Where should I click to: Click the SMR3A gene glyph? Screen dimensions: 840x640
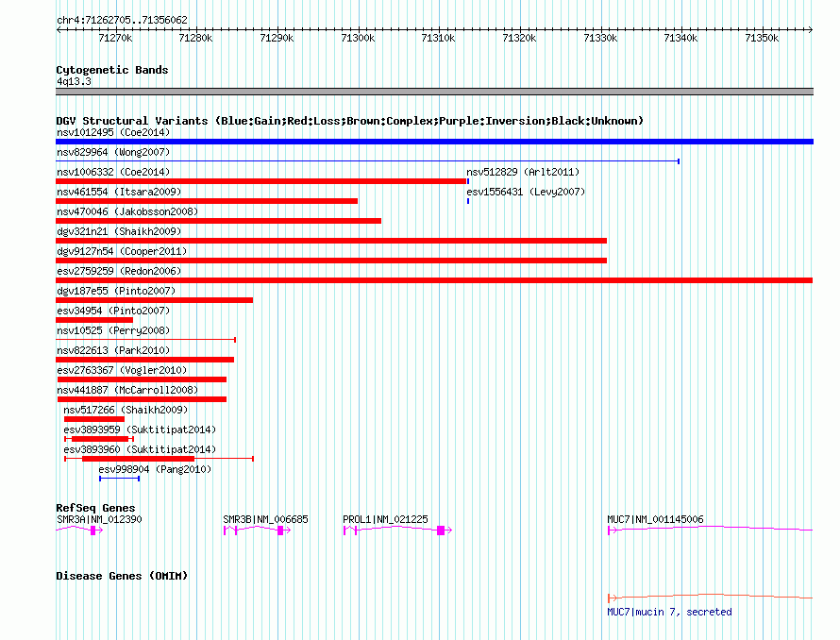pyautogui.click(x=79, y=531)
